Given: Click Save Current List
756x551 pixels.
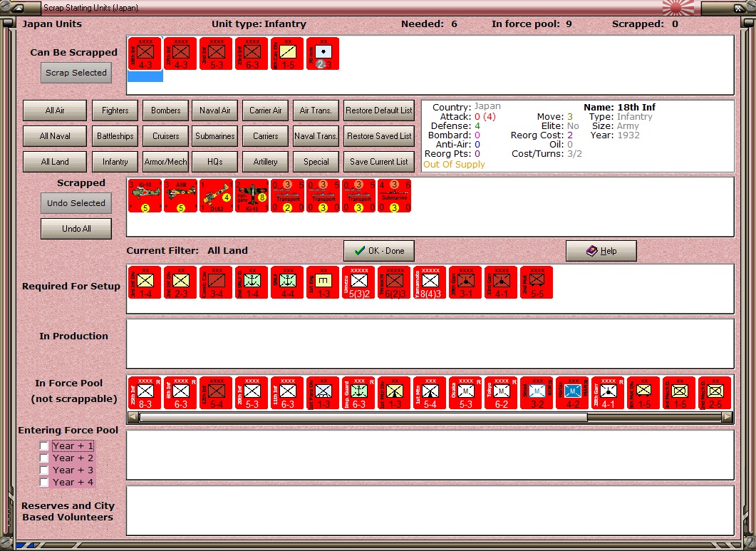Looking at the screenshot, I should (x=379, y=162).
